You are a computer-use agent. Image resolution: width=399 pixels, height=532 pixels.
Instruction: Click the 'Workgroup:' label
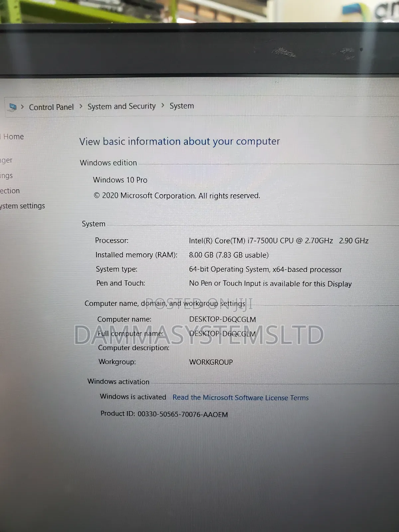(117, 362)
